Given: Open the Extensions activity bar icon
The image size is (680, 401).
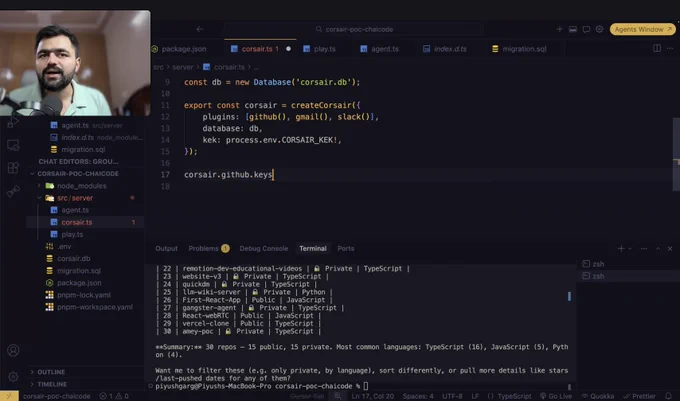Looking at the screenshot, I should [13, 168].
